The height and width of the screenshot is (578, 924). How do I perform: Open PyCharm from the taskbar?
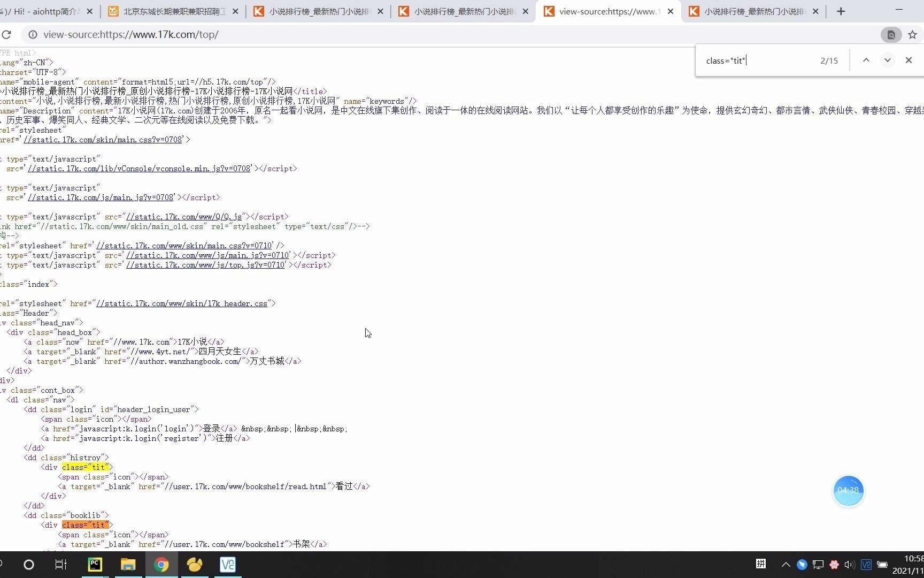pos(95,565)
